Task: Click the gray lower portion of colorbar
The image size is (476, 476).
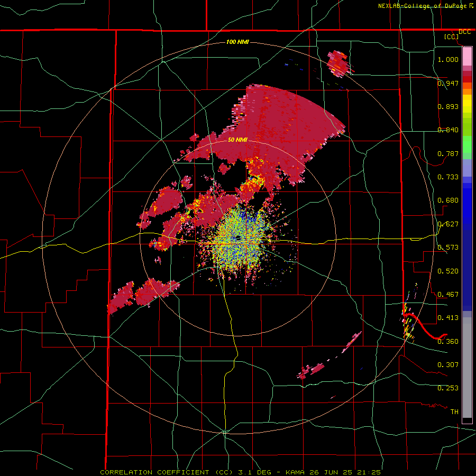Action: point(467,368)
